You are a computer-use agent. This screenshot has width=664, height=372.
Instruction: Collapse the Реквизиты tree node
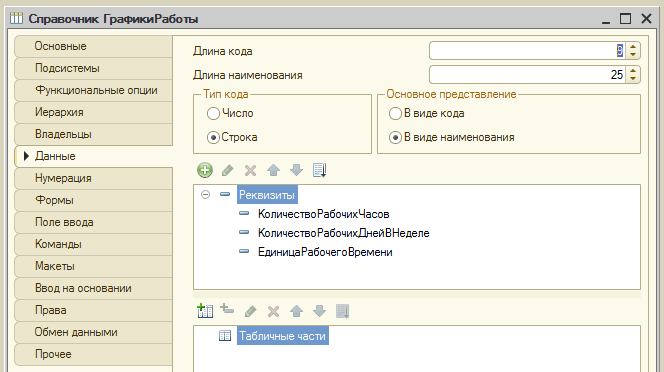pyautogui.click(x=205, y=194)
